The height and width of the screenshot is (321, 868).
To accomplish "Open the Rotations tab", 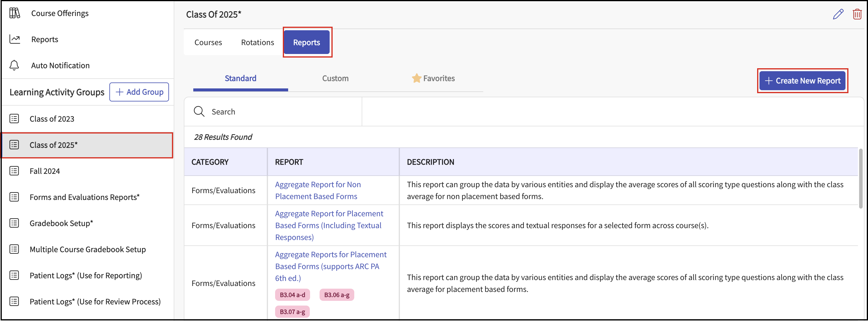I will [257, 42].
